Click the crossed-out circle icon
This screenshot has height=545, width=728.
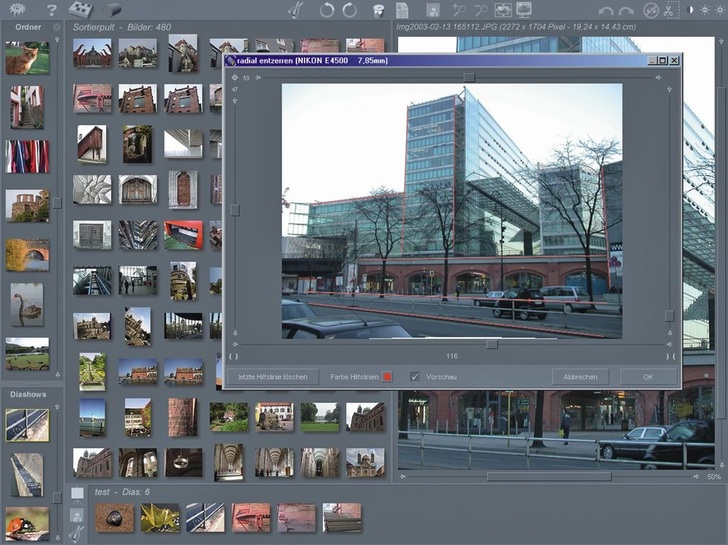click(651, 10)
